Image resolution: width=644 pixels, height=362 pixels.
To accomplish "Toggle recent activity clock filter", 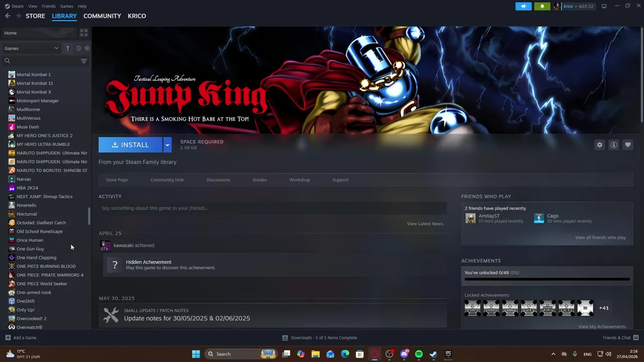I will tap(78, 48).
